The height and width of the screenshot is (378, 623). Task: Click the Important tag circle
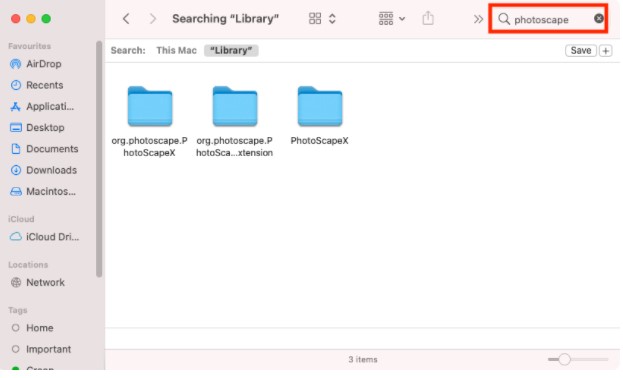click(x=15, y=349)
